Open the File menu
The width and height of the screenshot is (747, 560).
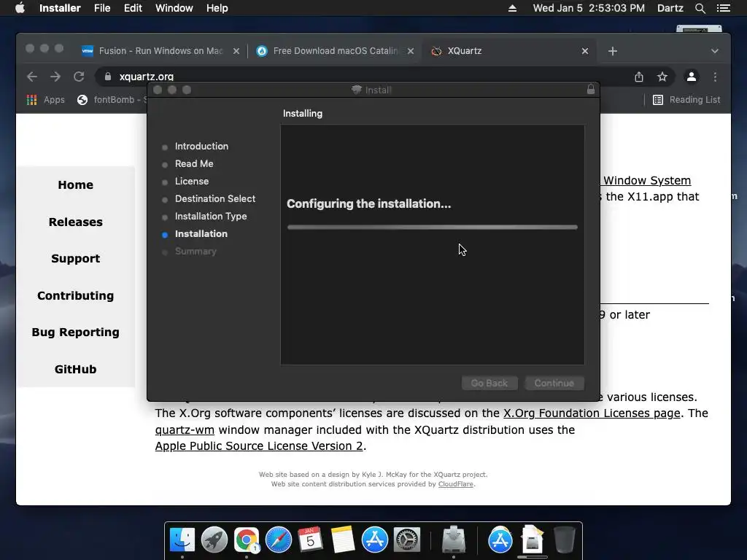(102, 8)
